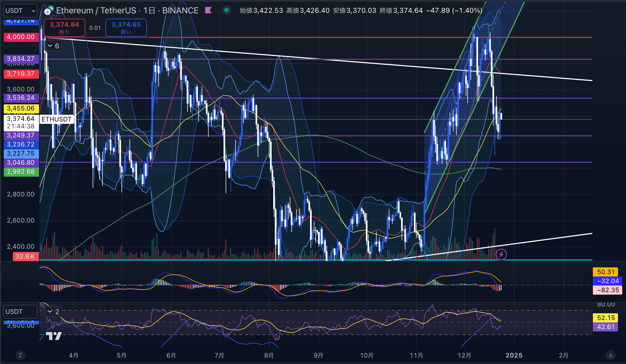Click the Ethereum symbol logo icon
The image size is (626, 364).
click(x=48, y=11)
